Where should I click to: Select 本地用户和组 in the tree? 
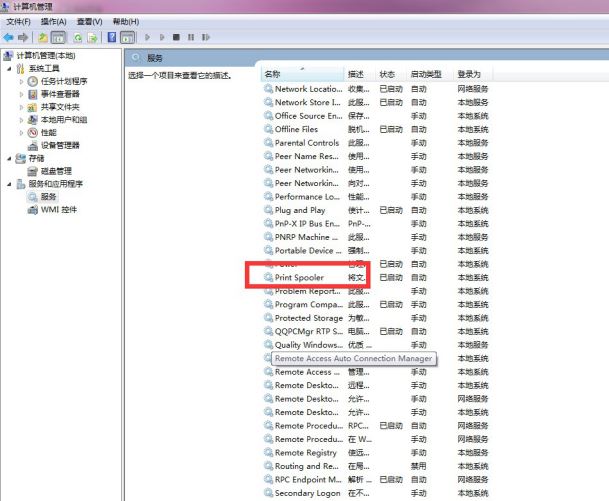pos(64,120)
